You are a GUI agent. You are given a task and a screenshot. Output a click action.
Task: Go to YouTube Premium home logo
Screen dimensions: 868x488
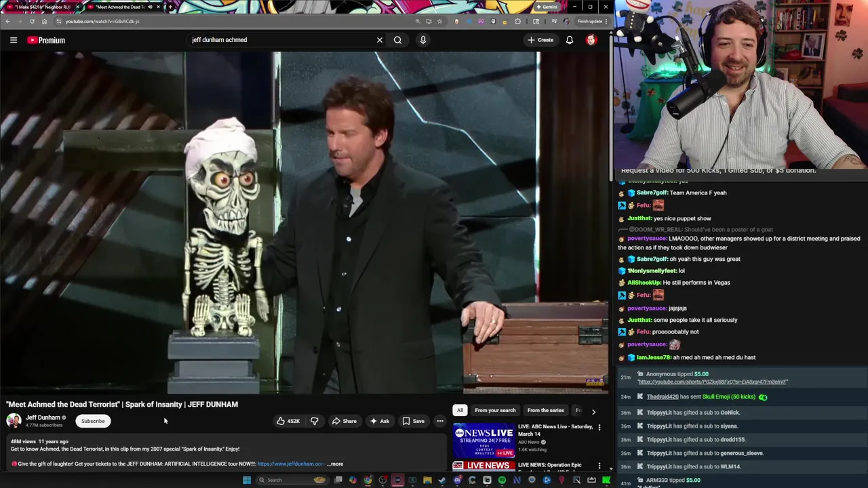pos(46,40)
